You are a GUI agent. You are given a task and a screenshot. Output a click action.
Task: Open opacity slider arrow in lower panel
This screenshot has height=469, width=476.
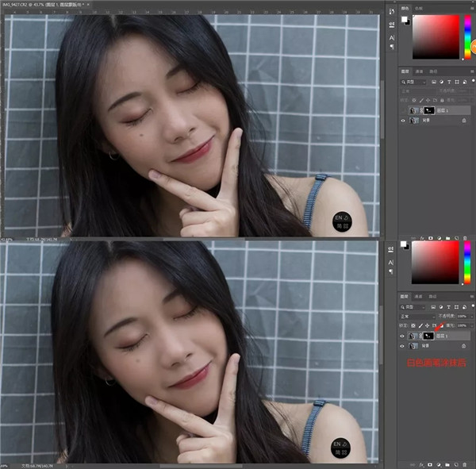pyautogui.click(x=472, y=317)
